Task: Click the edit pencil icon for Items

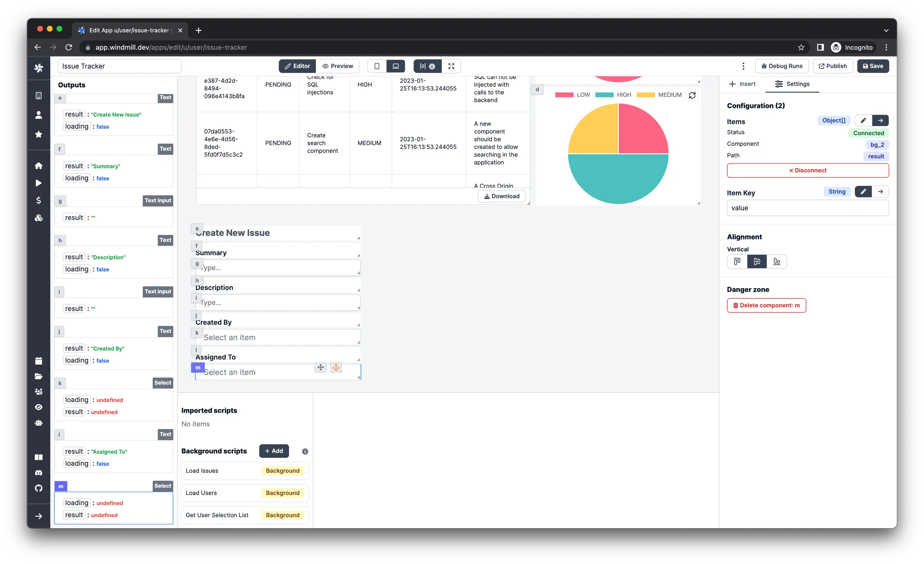Action: coord(862,121)
